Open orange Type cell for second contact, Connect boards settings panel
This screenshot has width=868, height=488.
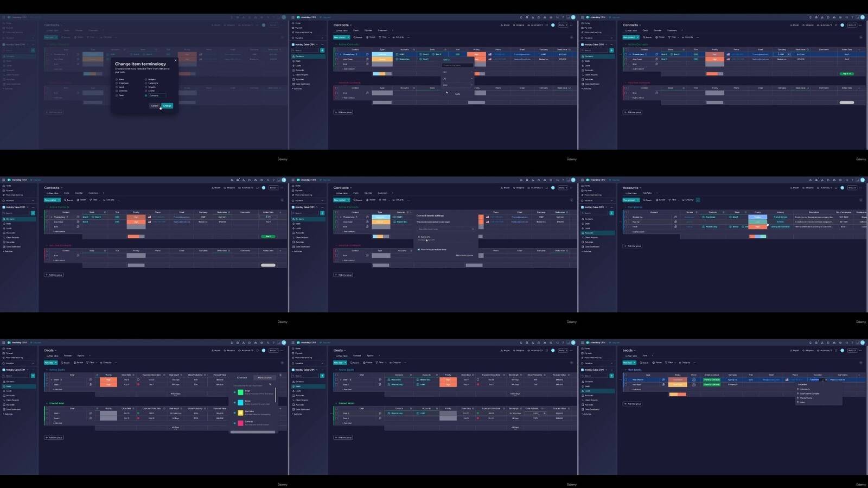381,221
